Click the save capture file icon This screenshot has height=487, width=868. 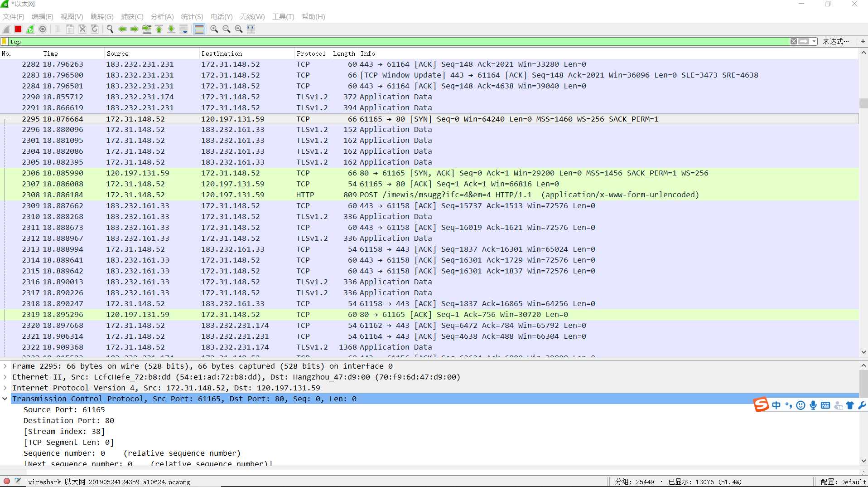(70, 29)
